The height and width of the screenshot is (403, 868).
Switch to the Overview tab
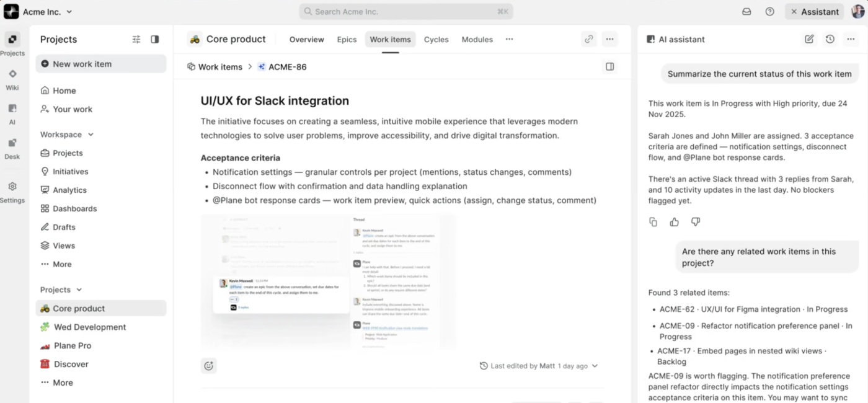click(306, 39)
